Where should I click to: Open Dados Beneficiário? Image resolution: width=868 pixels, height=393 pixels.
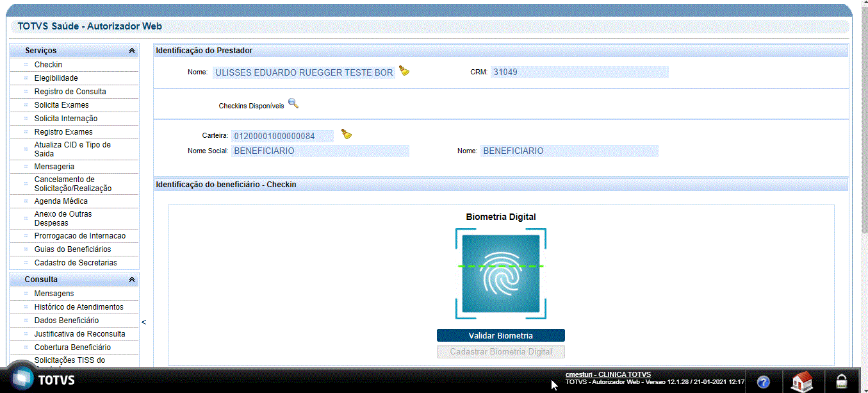tap(67, 321)
